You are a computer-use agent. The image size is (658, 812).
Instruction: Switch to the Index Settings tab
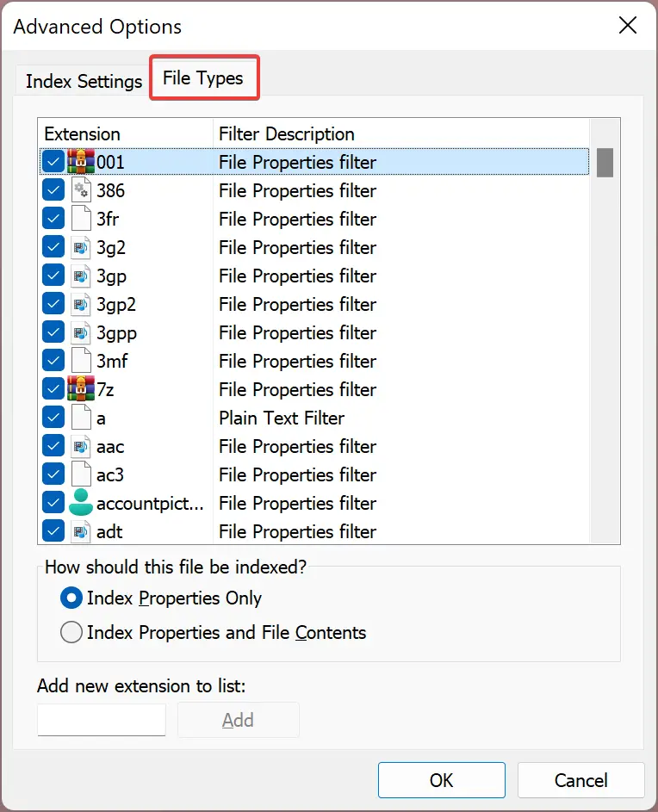click(x=84, y=81)
